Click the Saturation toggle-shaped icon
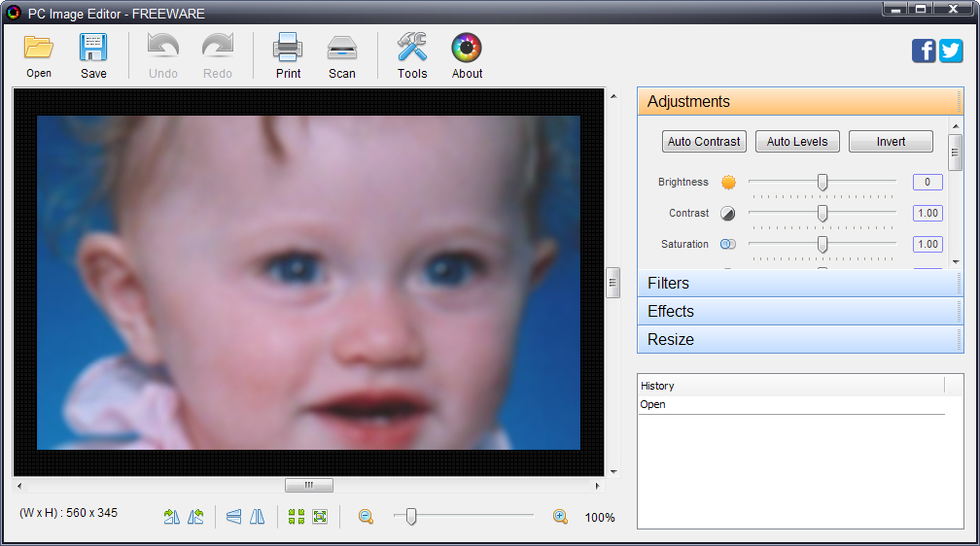This screenshot has height=546, width=980. tap(728, 244)
